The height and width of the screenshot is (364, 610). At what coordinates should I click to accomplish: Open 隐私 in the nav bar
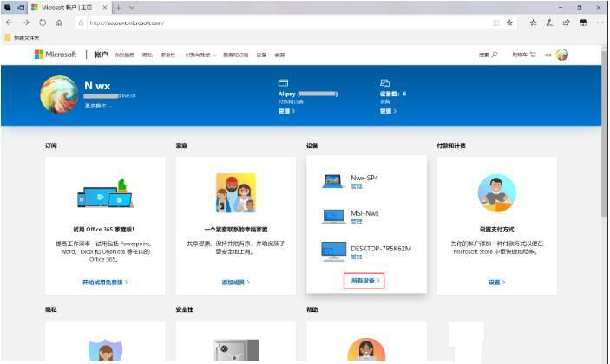[x=147, y=55]
